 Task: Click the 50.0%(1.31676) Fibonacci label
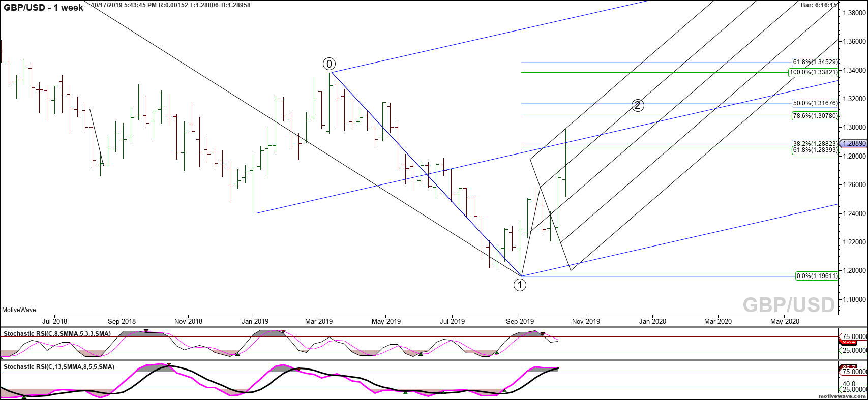point(815,103)
